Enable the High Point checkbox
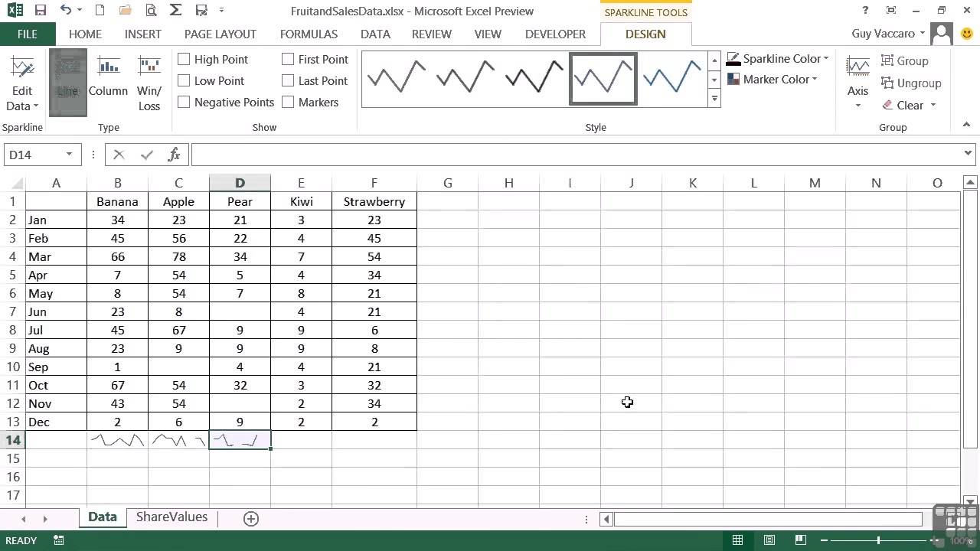980x551 pixels. 184,59
